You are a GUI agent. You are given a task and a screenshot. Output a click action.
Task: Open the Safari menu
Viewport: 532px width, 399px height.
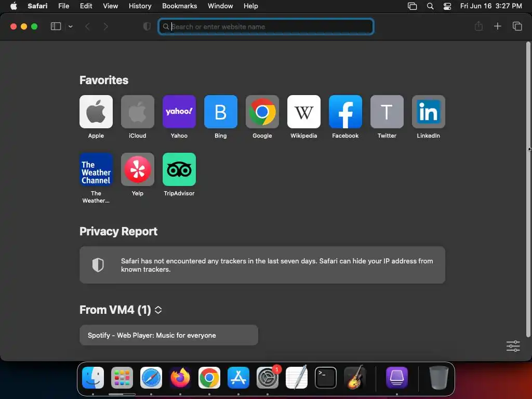pyautogui.click(x=37, y=6)
